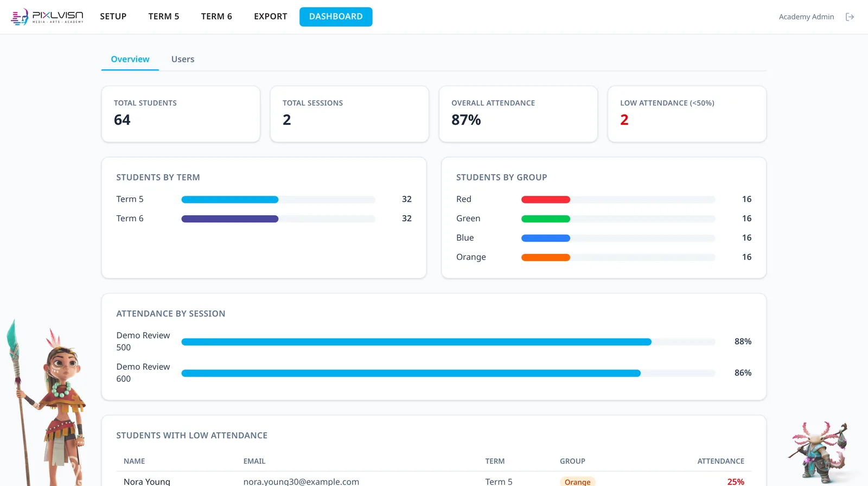Image resolution: width=868 pixels, height=486 pixels.
Task: Open the Setup menu
Action: point(113,17)
